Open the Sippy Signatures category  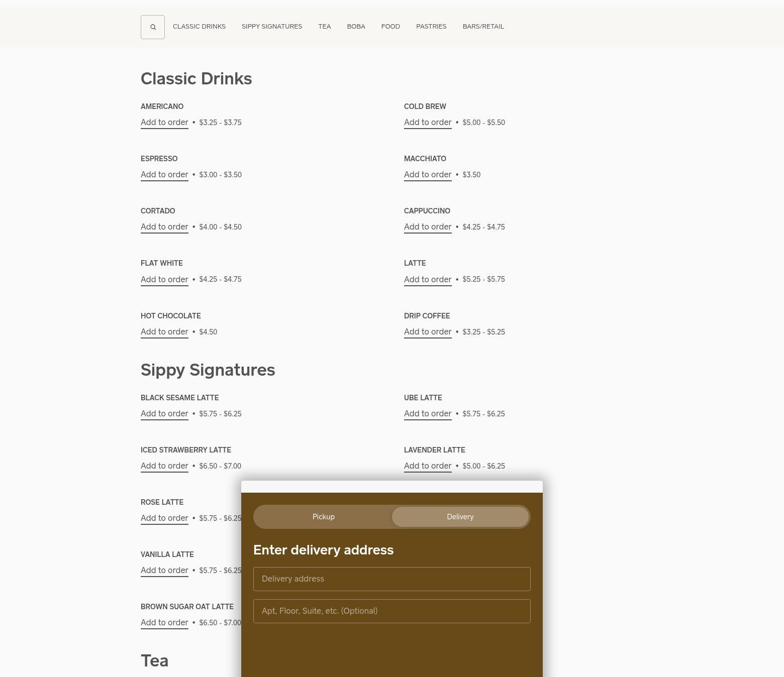[x=271, y=27]
